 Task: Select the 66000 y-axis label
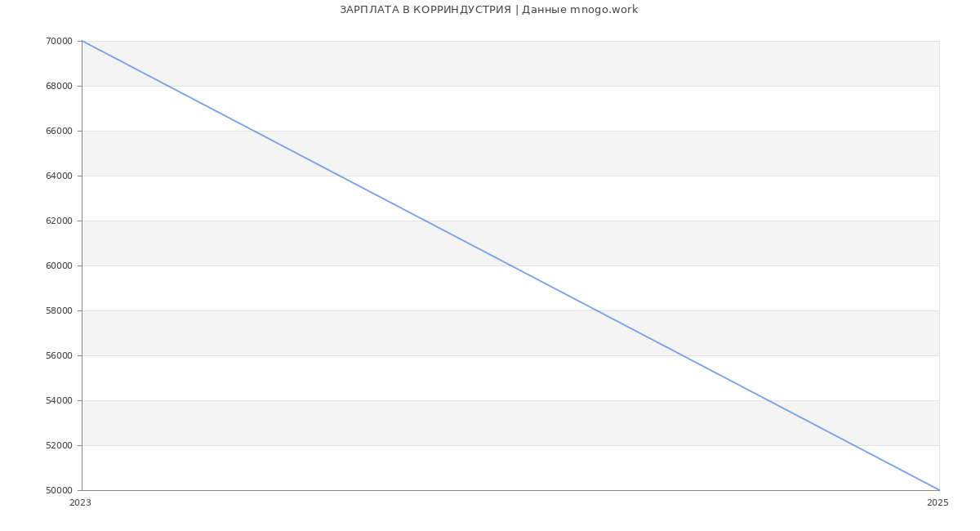pos(59,131)
